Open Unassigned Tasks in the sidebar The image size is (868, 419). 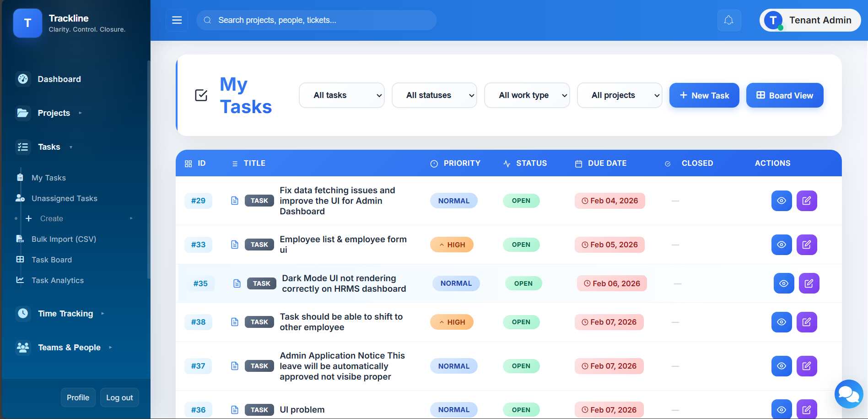click(64, 198)
